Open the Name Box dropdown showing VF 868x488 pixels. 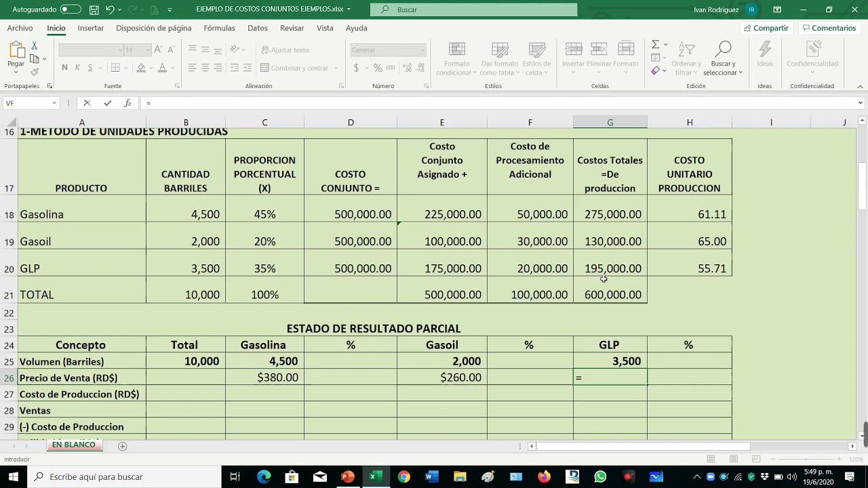pos(54,103)
